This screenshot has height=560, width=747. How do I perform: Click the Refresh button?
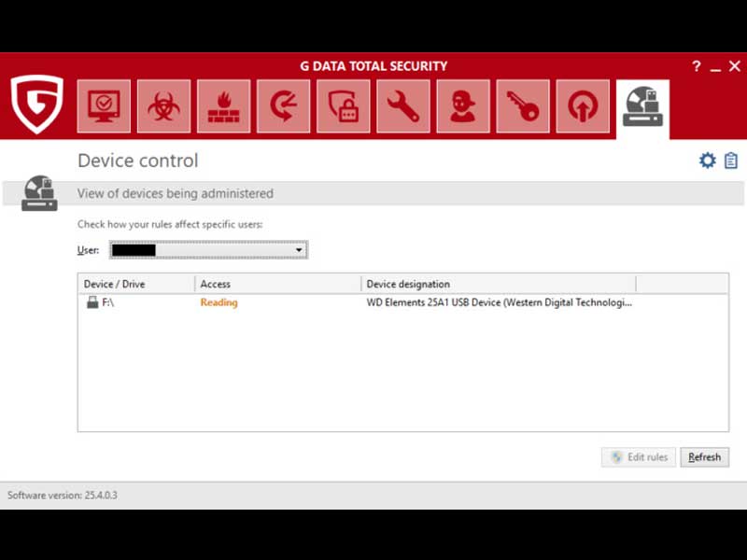pyautogui.click(x=704, y=457)
